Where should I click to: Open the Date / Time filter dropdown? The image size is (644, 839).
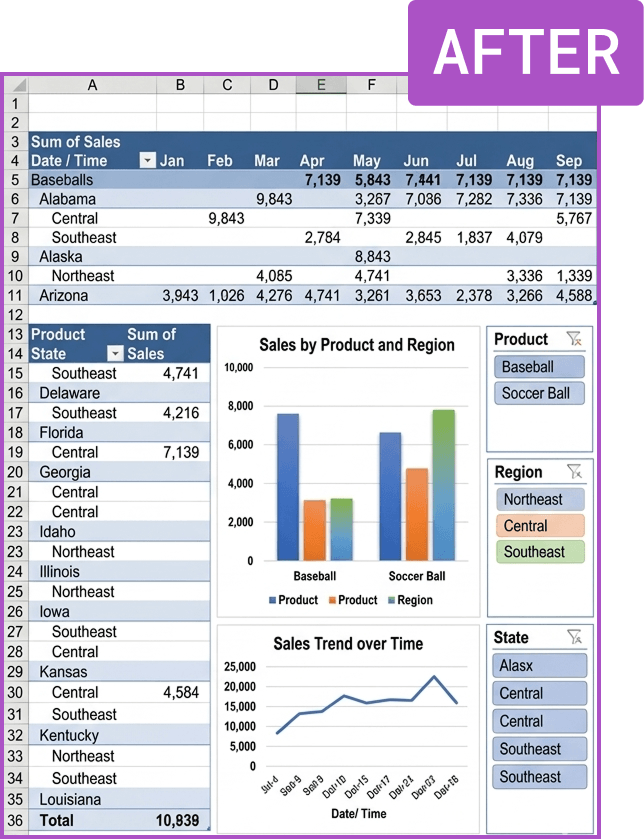tap(147, 160)
